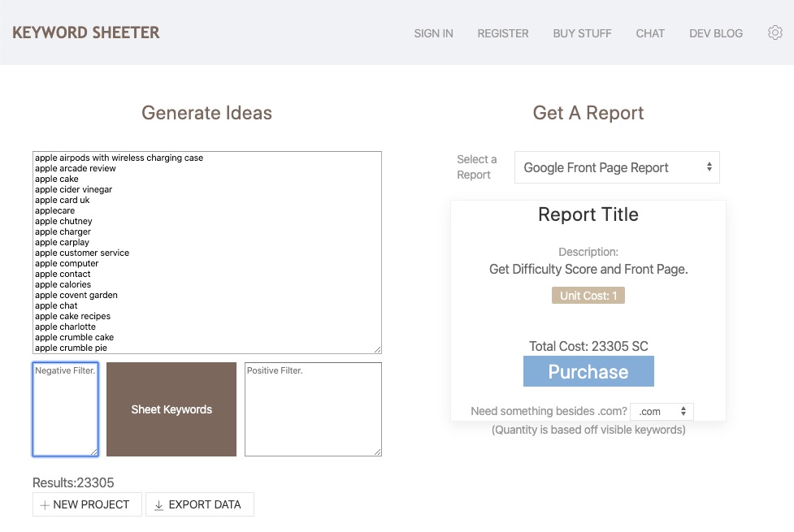The width and height of the screenshot is (794, 532).
Task: Click the download arrow icon on Export Data
Action: tap(159, 504)
